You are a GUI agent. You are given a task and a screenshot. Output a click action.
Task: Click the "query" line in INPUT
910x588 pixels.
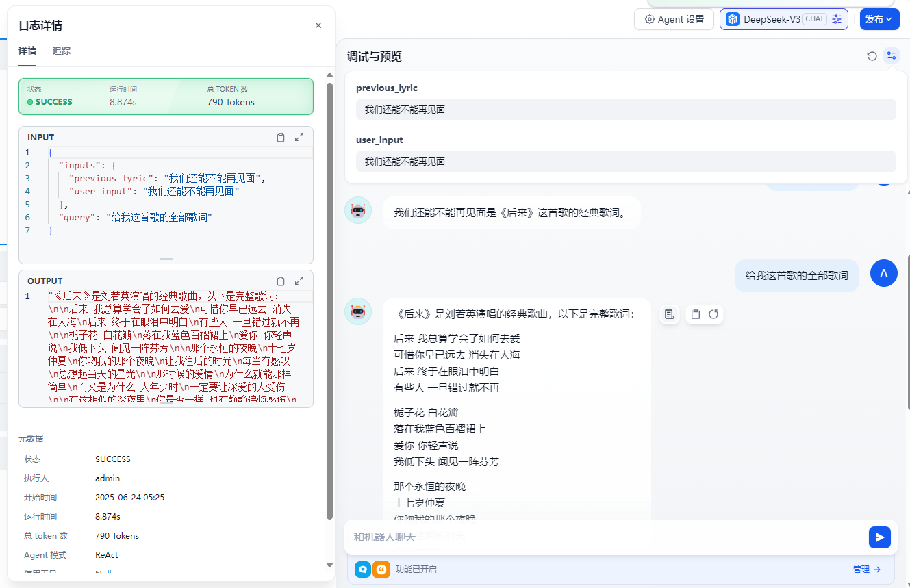pos(136,218)
